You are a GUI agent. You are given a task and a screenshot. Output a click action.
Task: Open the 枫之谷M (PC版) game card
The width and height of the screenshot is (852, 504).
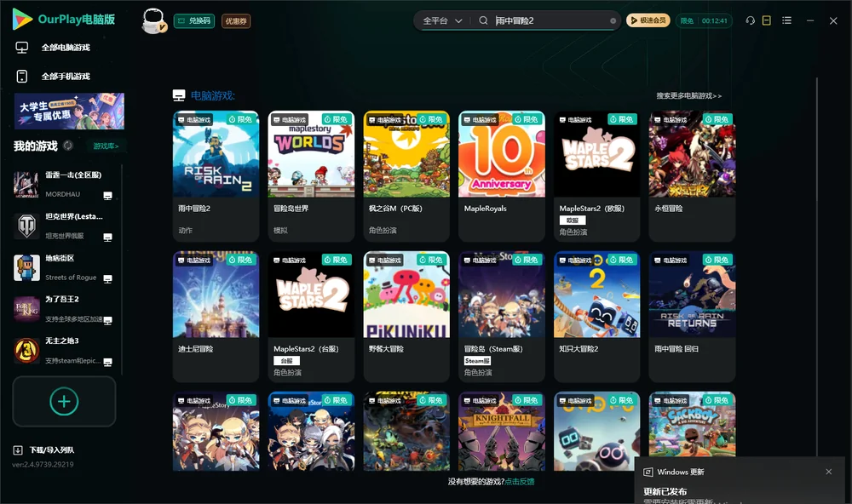[x=406, y=176]
